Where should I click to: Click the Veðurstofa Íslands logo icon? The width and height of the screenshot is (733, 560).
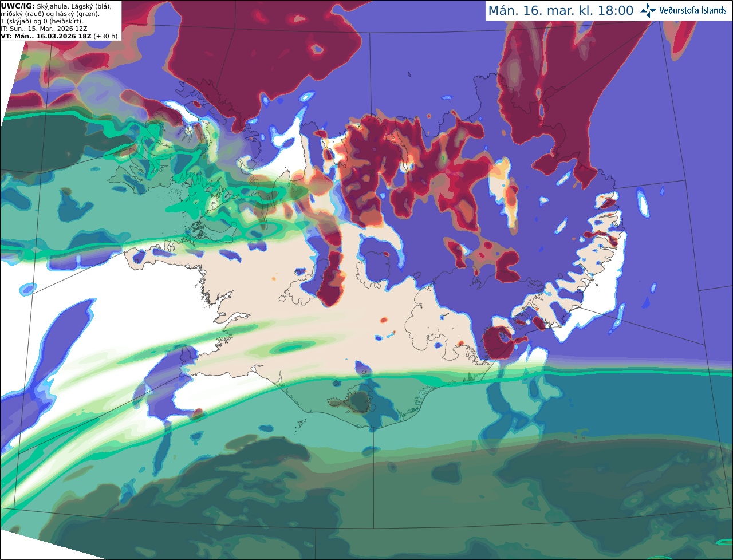point(648,10)
